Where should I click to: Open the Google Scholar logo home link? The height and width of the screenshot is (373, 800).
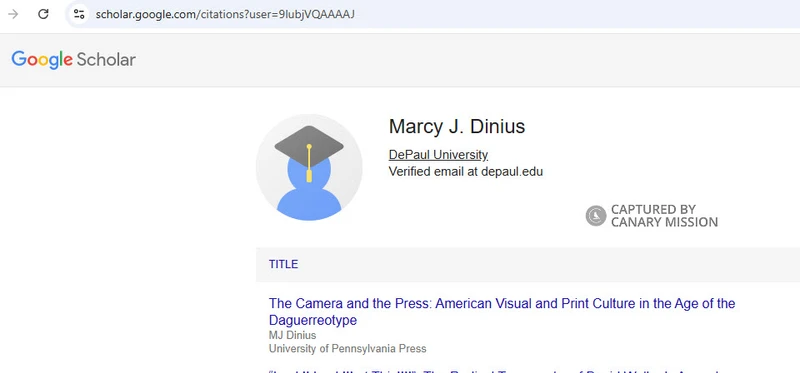tap(73, 60)
